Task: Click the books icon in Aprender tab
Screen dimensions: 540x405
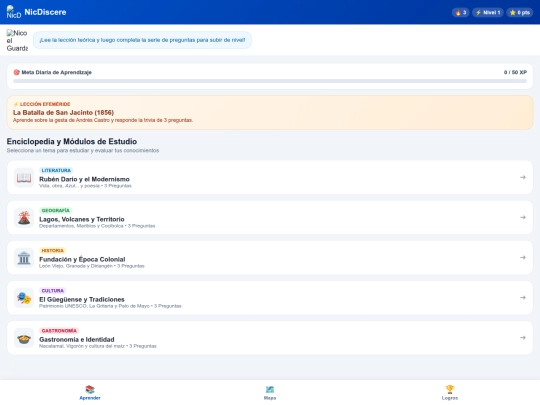Action: coord(90,390)
